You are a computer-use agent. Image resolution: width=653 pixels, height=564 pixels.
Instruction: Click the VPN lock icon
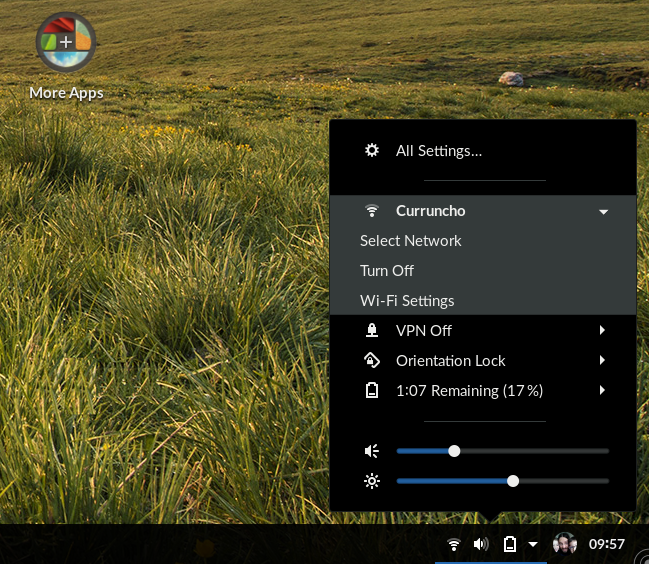[x=372, y=330]
